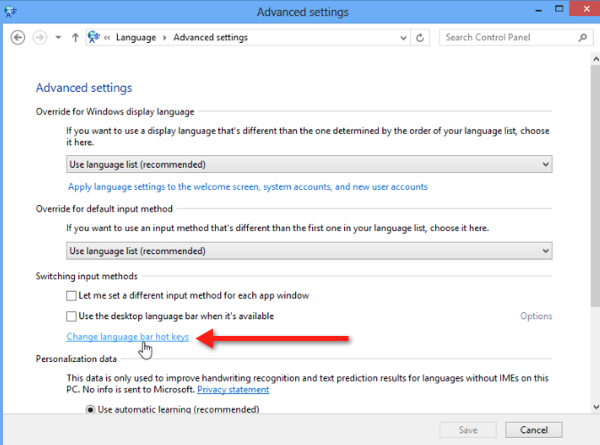Click the window icon in title bar
The image size is (600, 445).
click(x=11, y=12)
